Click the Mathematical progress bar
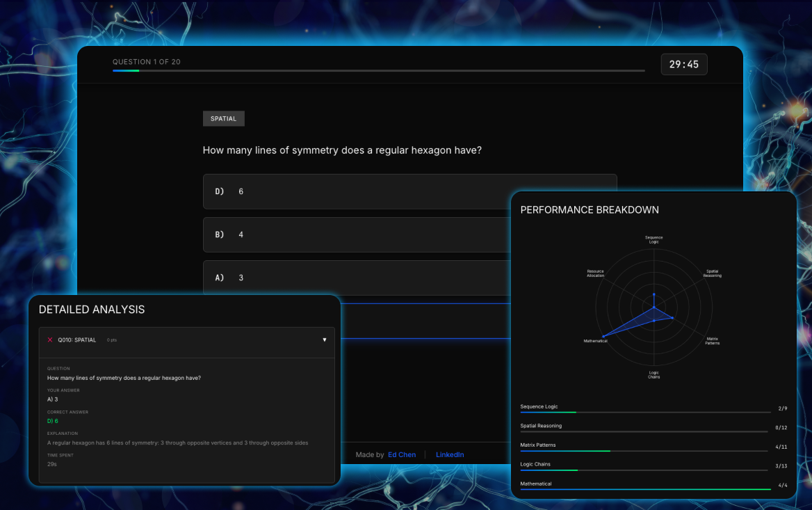This screenshot has width=812, height=510. (645, 489)
